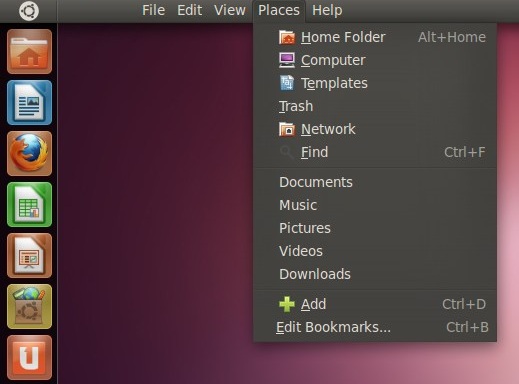Open the Ubuntu Dash home button
Viewport: 519px width, 384px height.
pyautogui.click(x=29, y=11)
